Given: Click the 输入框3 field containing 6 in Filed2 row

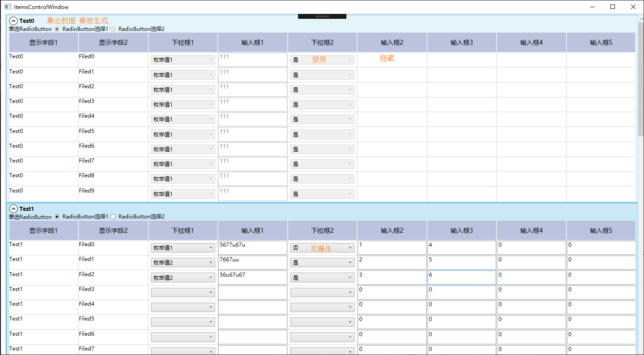Looking at the screenshot, I should (461, 277).
